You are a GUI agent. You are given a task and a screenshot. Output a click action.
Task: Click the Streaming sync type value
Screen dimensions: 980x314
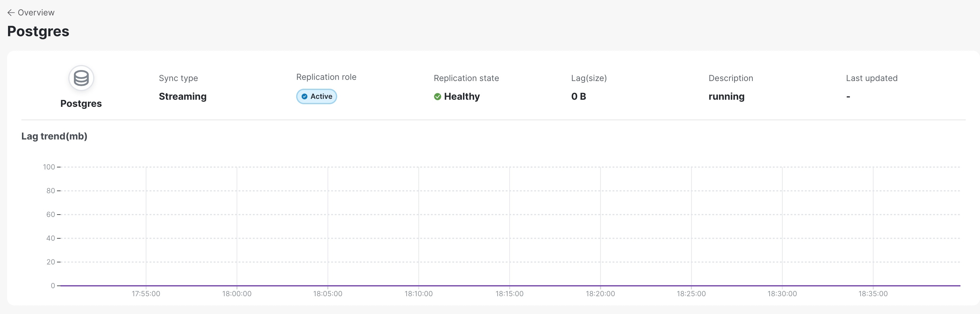coord(183,96)
